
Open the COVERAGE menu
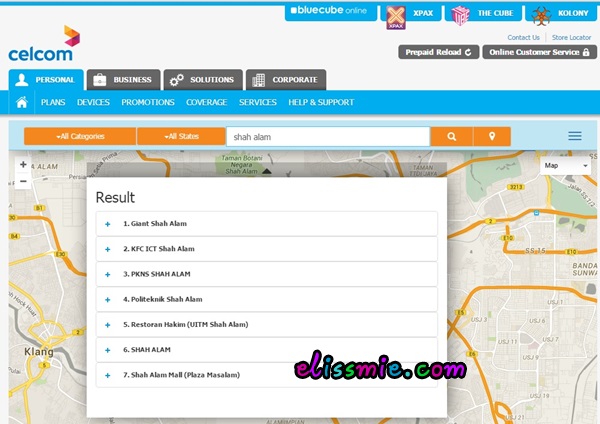[x=207, y=102]
